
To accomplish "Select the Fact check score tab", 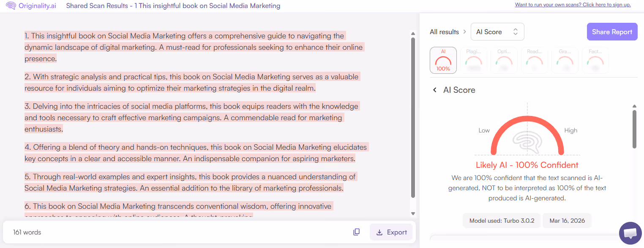I will 595,60.
